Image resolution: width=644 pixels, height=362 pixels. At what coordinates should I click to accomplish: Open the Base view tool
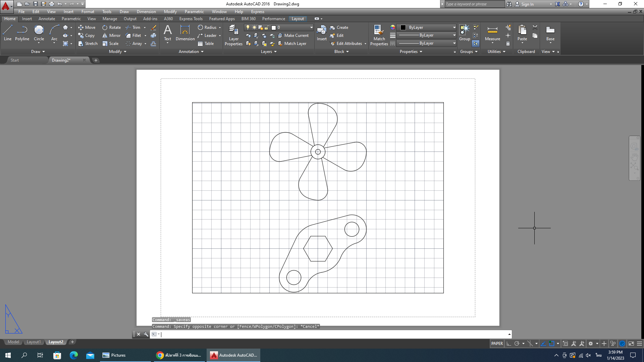point(550,33)
